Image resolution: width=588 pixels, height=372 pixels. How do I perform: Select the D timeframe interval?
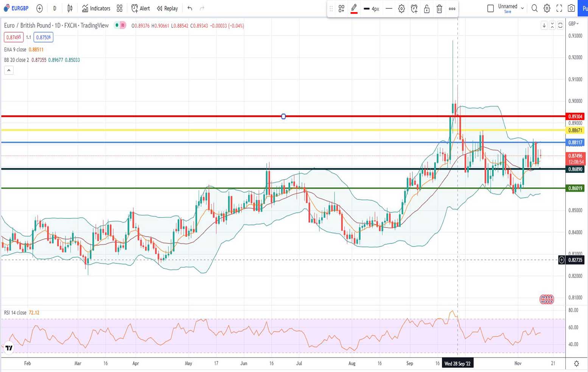click(x=55, y=8)
